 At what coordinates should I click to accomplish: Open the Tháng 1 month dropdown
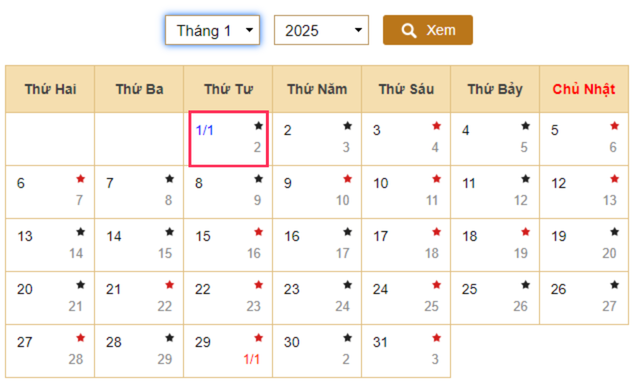tap(212, 30)
